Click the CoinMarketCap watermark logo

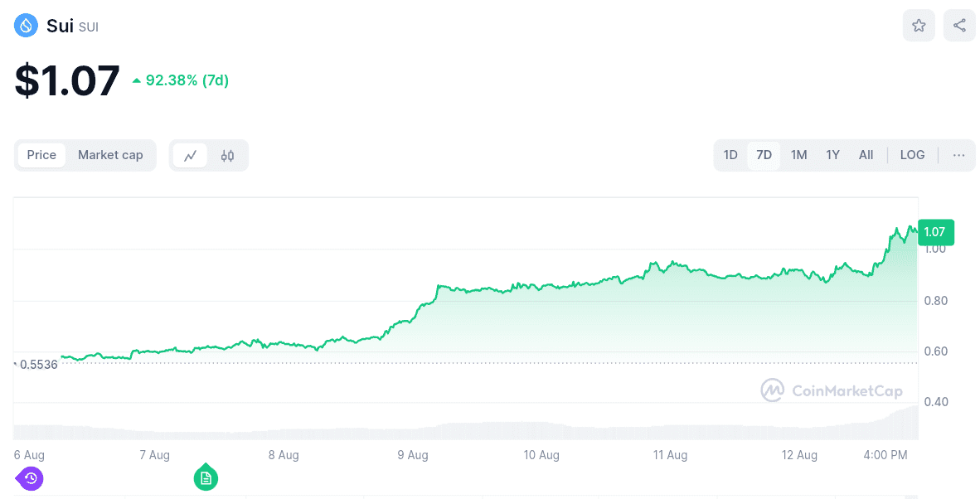pos(832,390)
